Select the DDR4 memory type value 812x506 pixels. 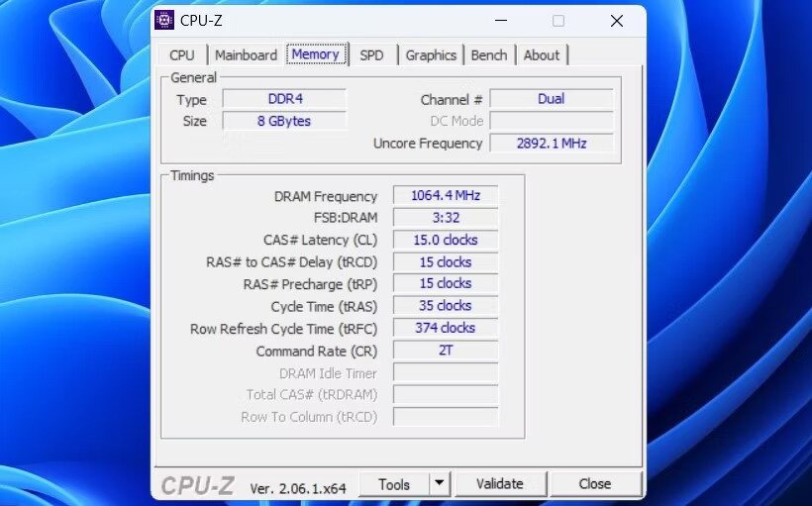[285, 99]
